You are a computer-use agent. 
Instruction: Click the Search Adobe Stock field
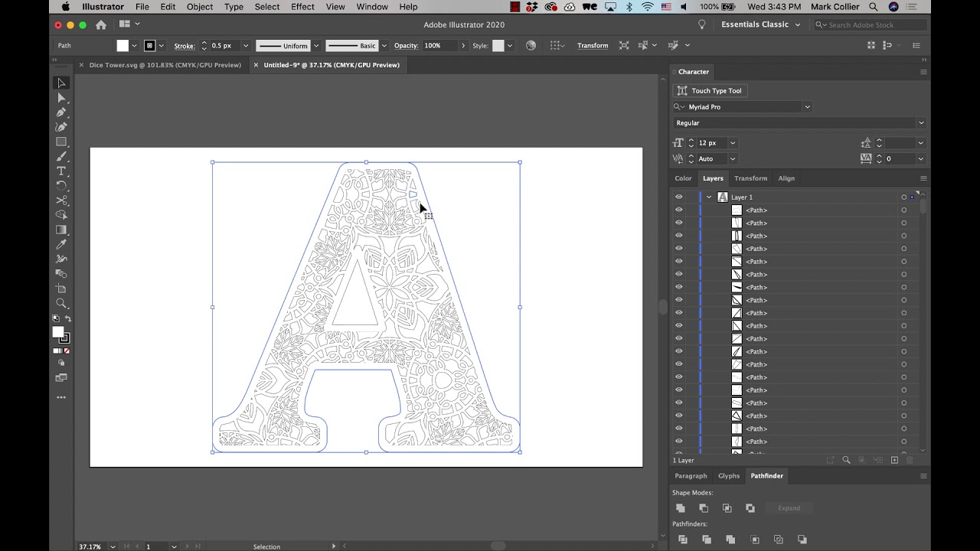tap(871, 24)
